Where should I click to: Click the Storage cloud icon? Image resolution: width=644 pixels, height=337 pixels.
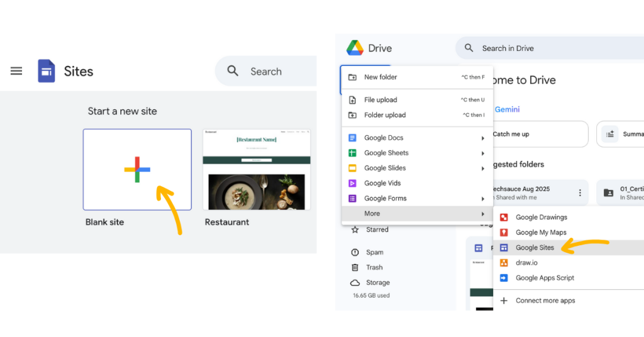coord(355,283)
